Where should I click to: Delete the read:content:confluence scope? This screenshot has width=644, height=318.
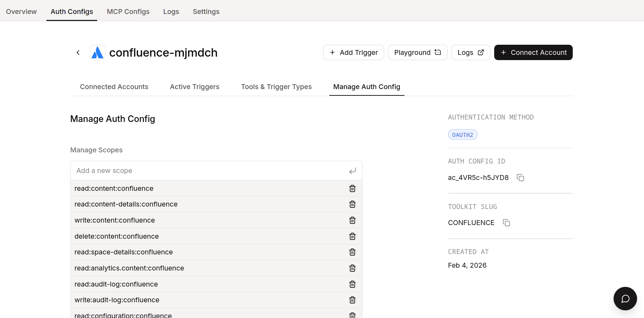[x=352, y=188]
